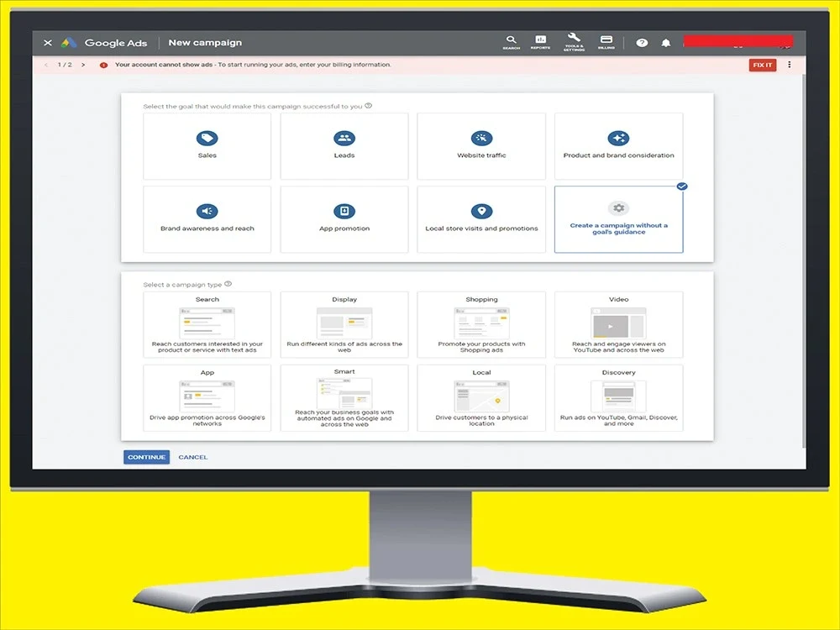Viewport: 840px width, 630px height.
Task: Click the CANCEL link
Action: coord(193,457)
